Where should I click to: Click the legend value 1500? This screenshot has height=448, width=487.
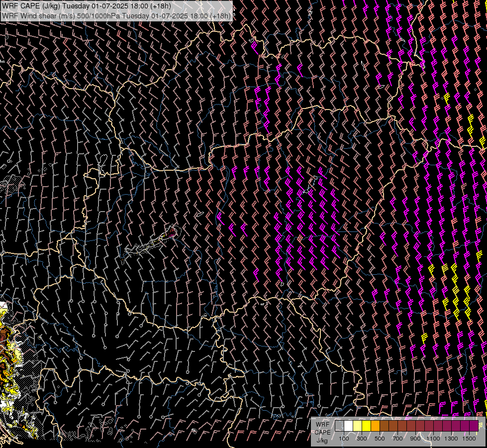[x=469, y=439]
